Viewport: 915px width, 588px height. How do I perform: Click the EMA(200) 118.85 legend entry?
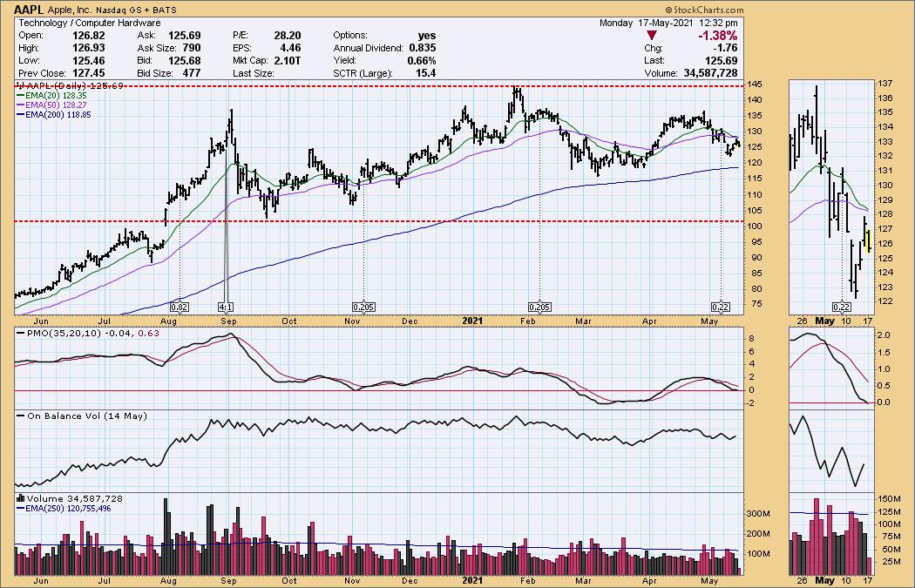(x=54, y=115)
